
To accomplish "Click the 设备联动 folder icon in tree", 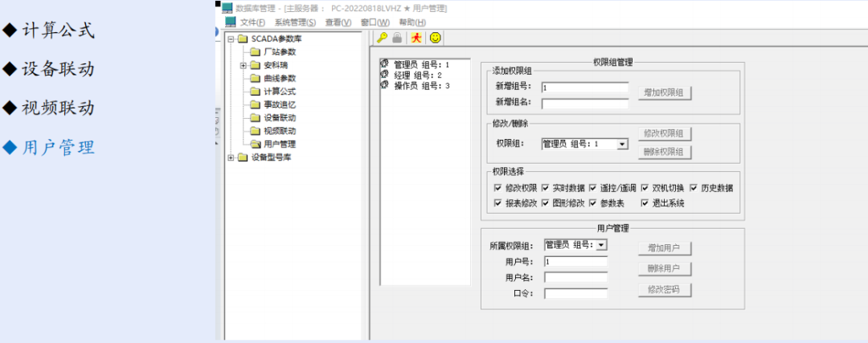I will tap(256, 118).
